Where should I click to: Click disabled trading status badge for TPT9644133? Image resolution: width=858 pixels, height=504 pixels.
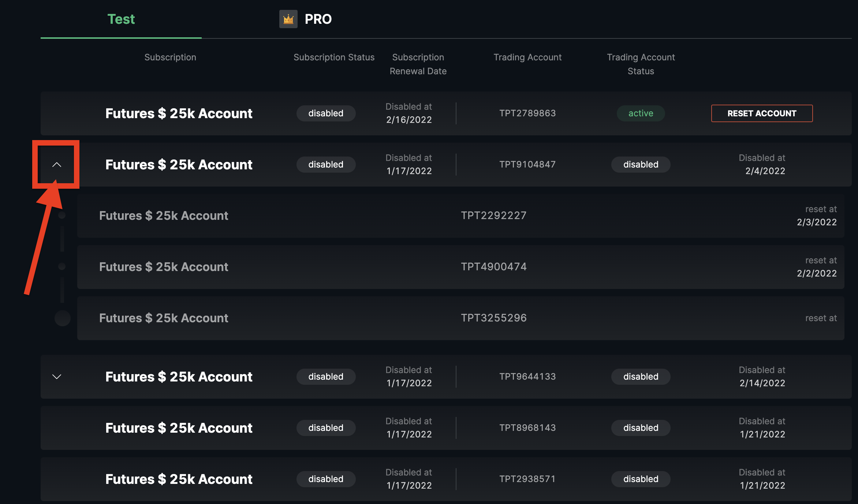[x=641, y=377]
